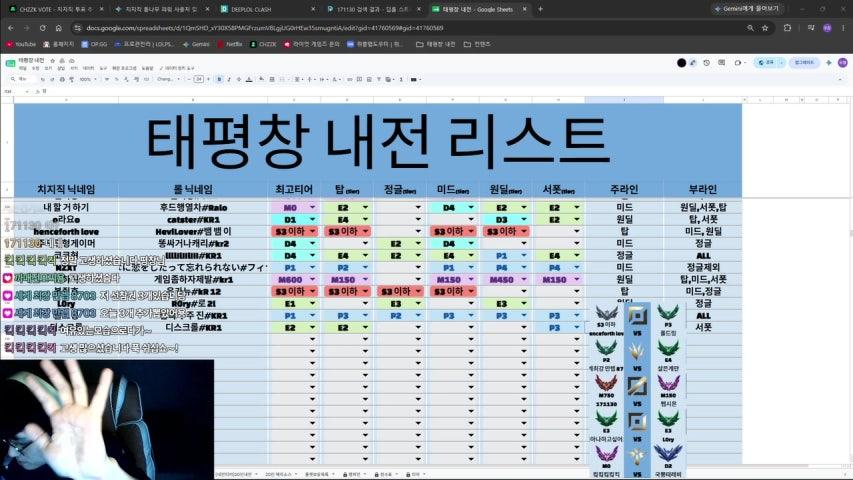The width and height of the screenshot is (853, 480).
Task: Open the Netflix bookmark
Action: click(x=230, y=44)
